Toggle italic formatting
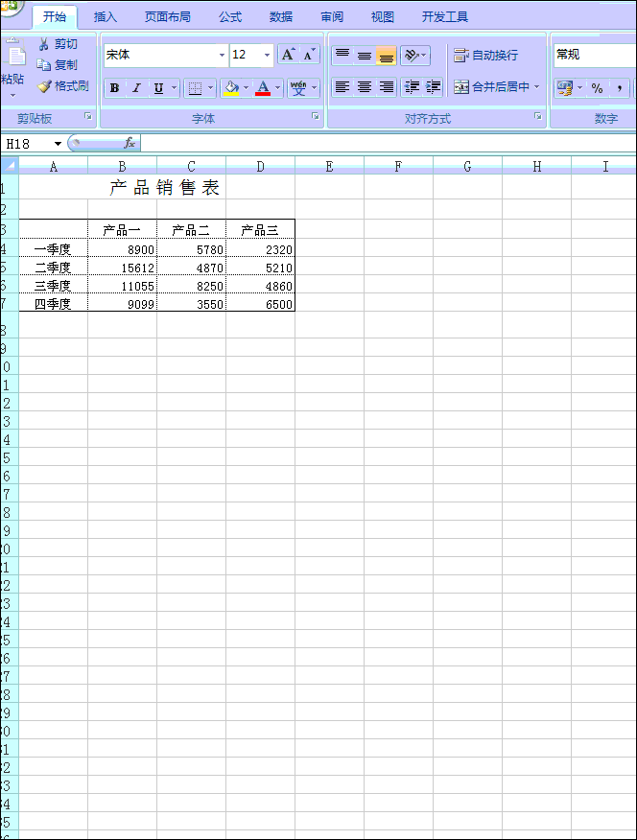This screenshot has width=637, height=840. tap(136, 88)
